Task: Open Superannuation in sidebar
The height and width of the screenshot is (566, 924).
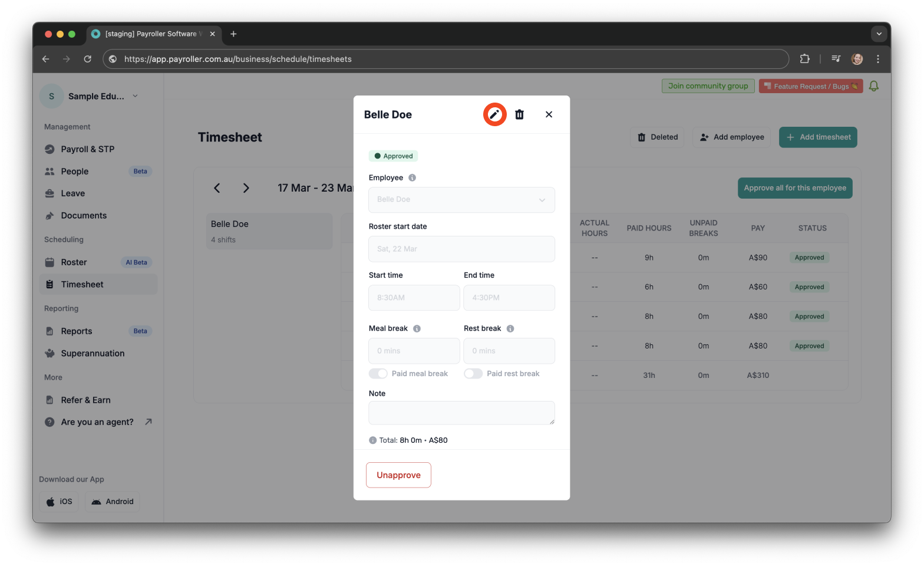Action: tap(98, 354)
